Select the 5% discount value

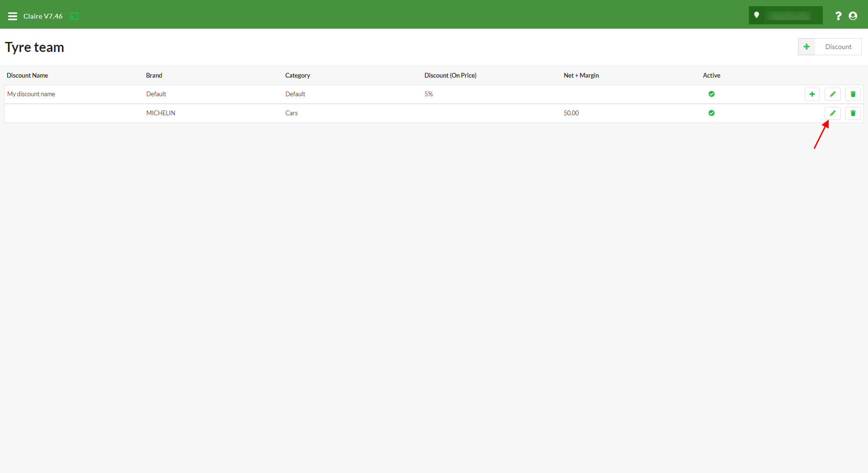429,94
